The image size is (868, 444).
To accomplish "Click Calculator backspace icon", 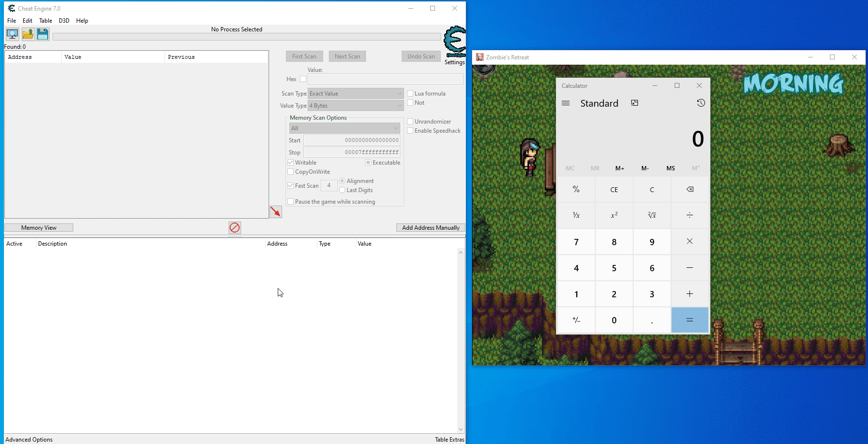I will (690, 189).
